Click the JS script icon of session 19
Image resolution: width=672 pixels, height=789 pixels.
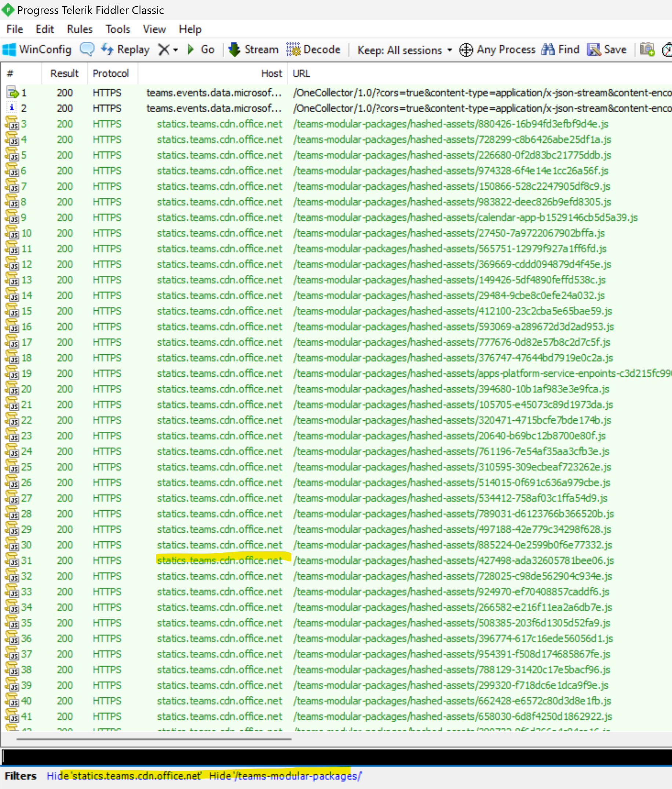[12, 373]
